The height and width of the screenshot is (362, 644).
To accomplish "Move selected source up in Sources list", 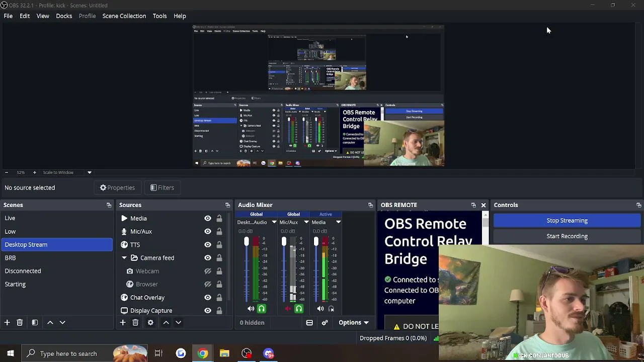I will click(x=166, y=322).
